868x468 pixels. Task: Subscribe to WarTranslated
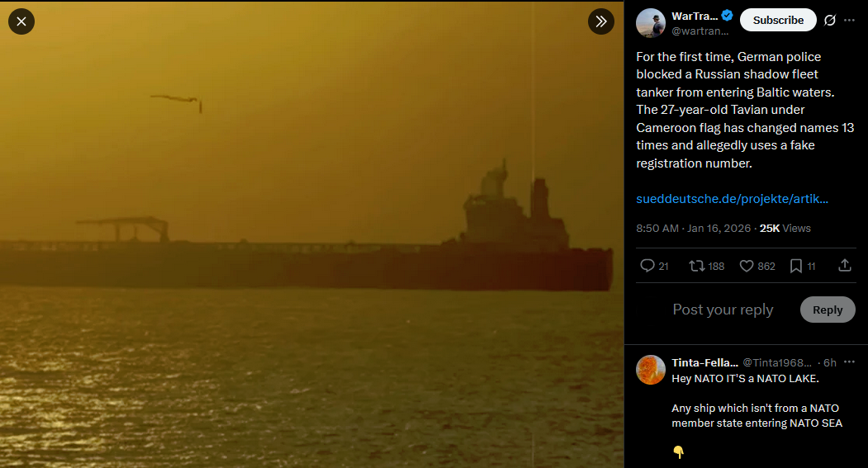[x=778, y=20]
